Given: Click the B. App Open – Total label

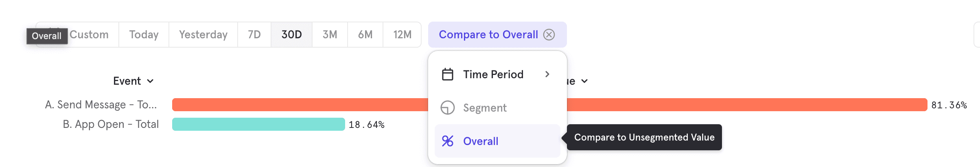Looking at the screenshot, I should tap(111, 124).
